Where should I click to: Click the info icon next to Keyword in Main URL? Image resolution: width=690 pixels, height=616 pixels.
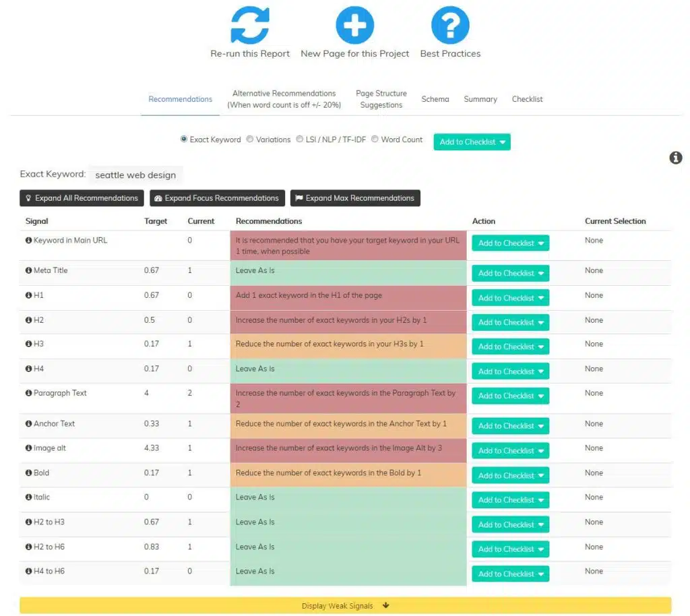point(27,239)
